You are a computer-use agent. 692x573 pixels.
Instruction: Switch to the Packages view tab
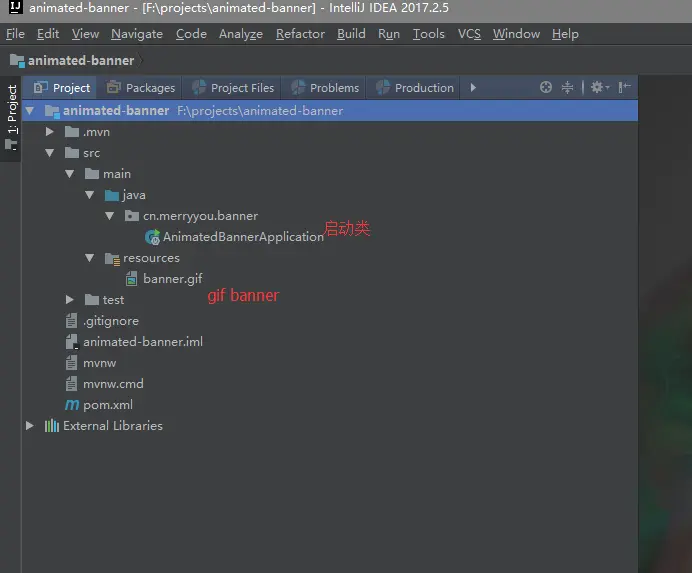[x=141, y=87]
